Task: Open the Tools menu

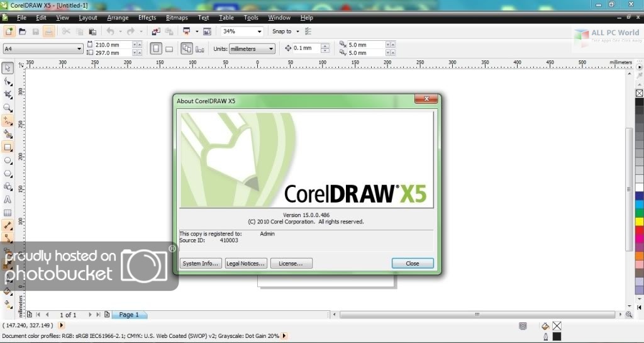Action: coord(250,18)
